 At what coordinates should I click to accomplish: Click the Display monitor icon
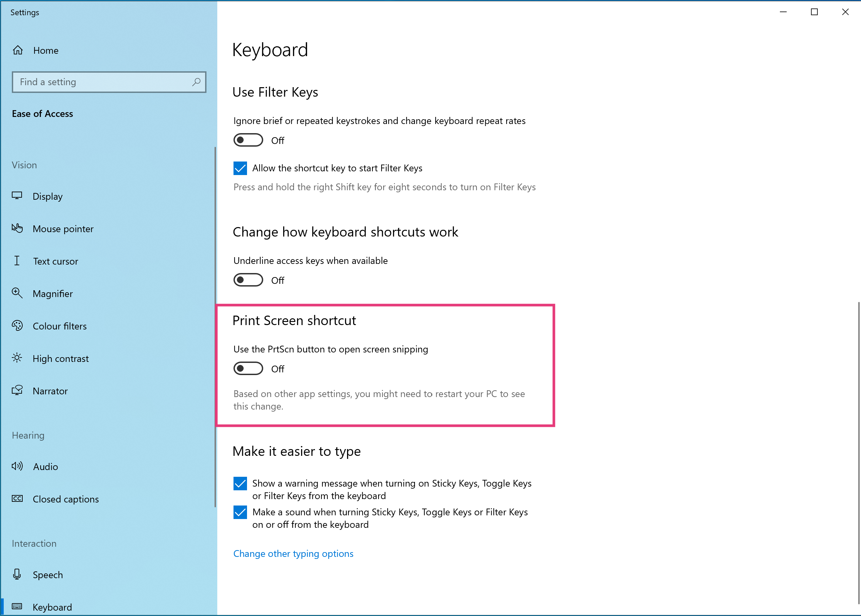[x=17, y=196]
